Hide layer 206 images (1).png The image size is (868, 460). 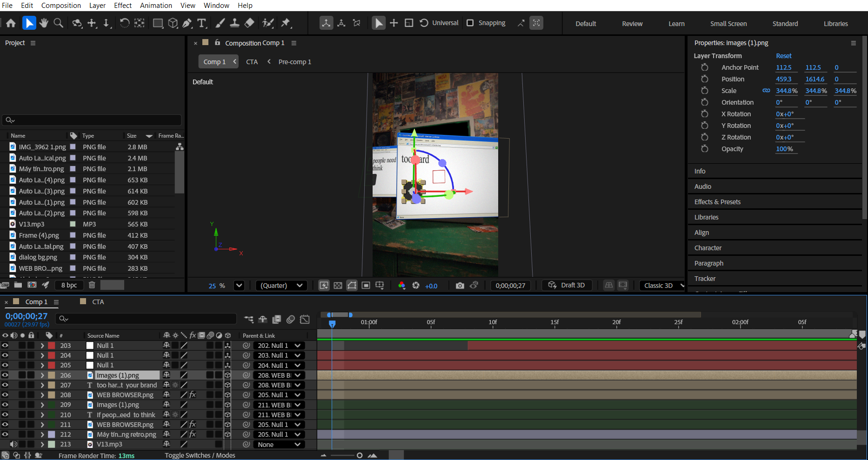click(5, 375)
